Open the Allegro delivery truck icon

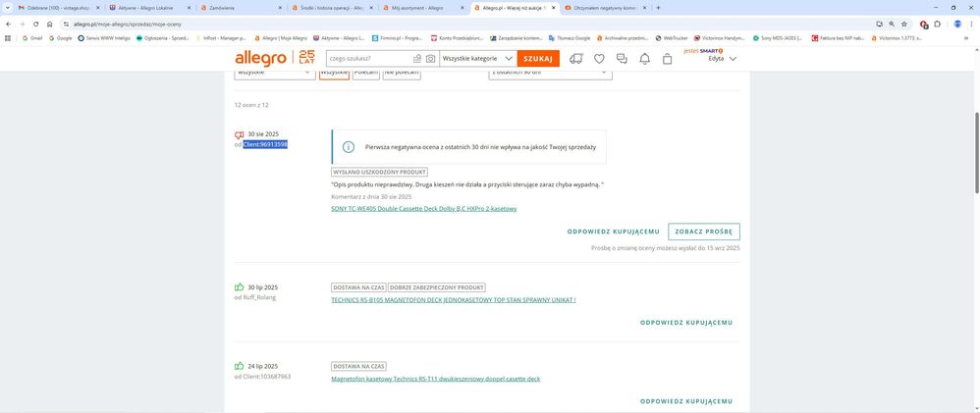tap(575, 59)
